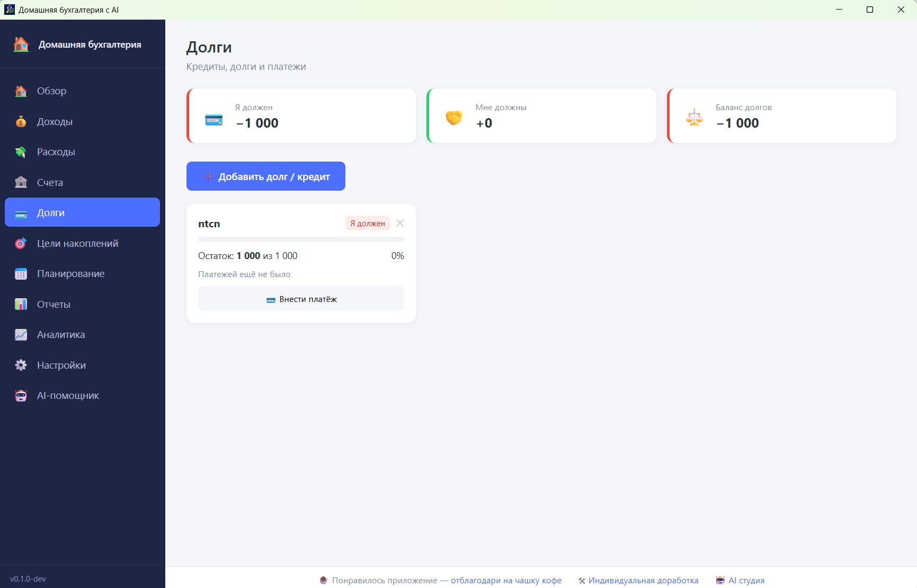Go to Аналитика page
Image resolution: width=917 pixels, height=588 pixels.
click(x=82, y=335)
